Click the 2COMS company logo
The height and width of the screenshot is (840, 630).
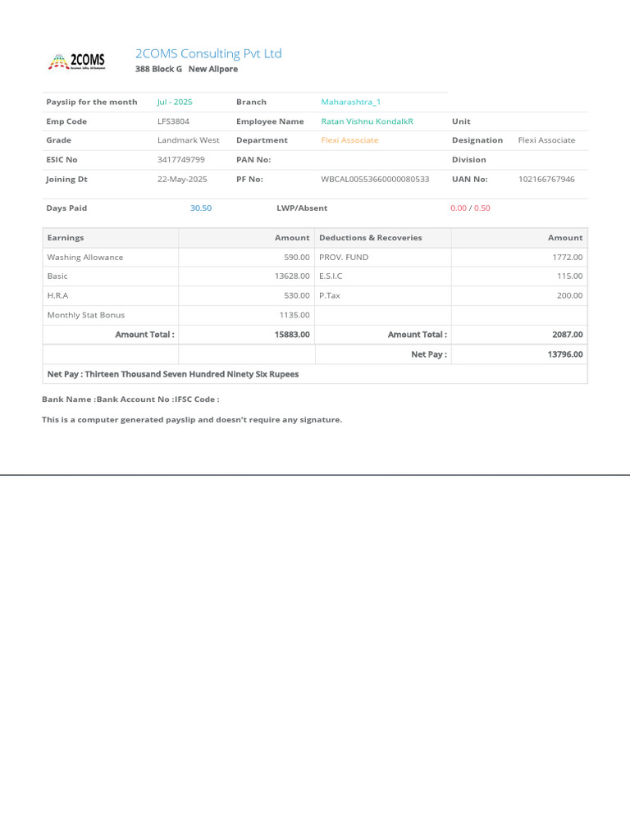(x=77, y=62)
